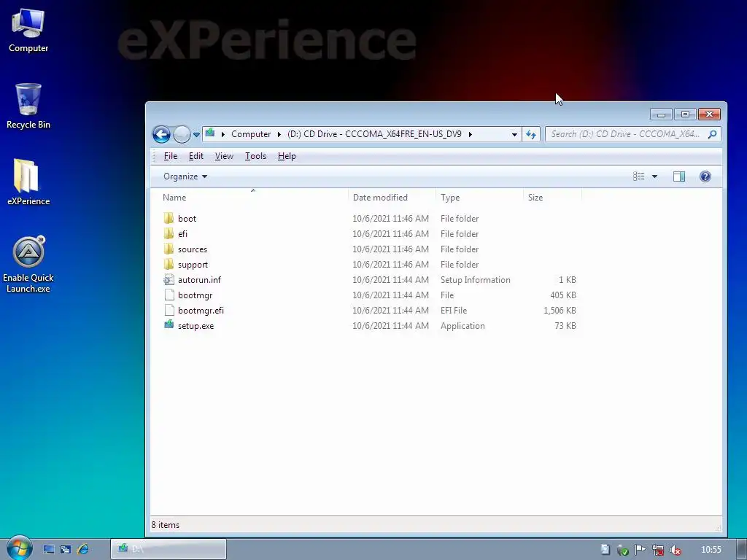This screenshot has width=747, height=560.
Task: Click the bootmgr.efi file name
Action: [201, 311]
